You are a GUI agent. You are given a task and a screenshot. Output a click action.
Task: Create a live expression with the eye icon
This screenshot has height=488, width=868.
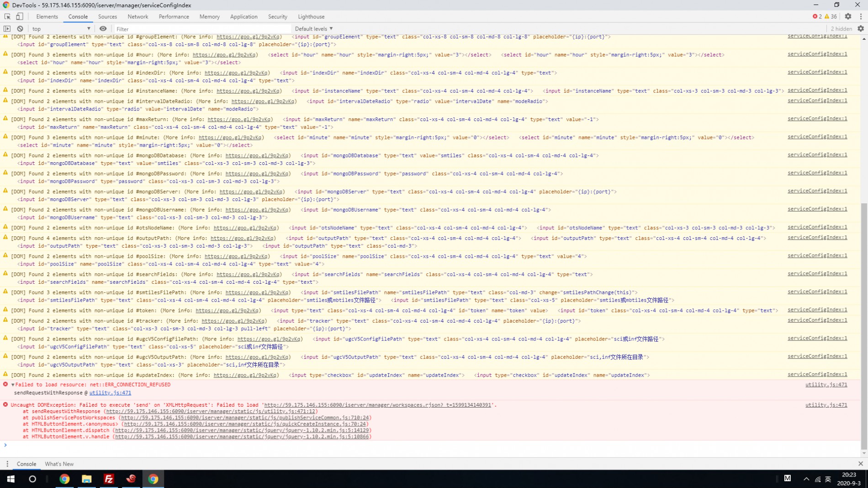click(x=103, y=28)
